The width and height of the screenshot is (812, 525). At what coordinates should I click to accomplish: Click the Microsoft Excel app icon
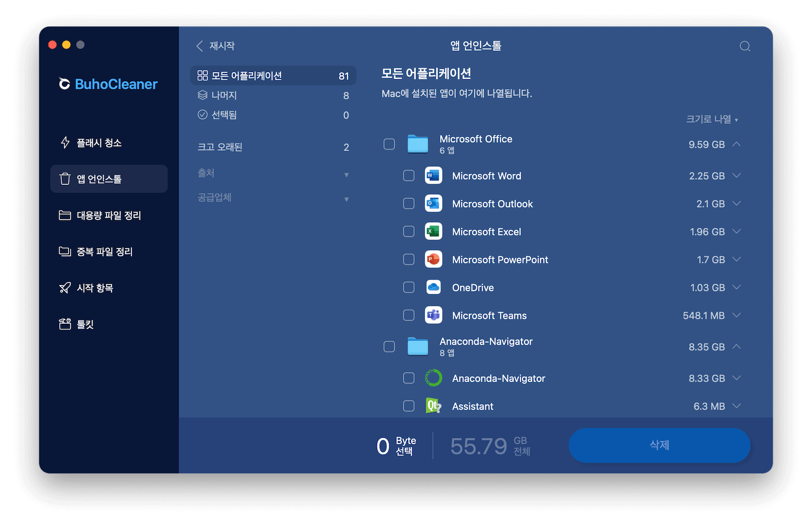coord(433,231)
